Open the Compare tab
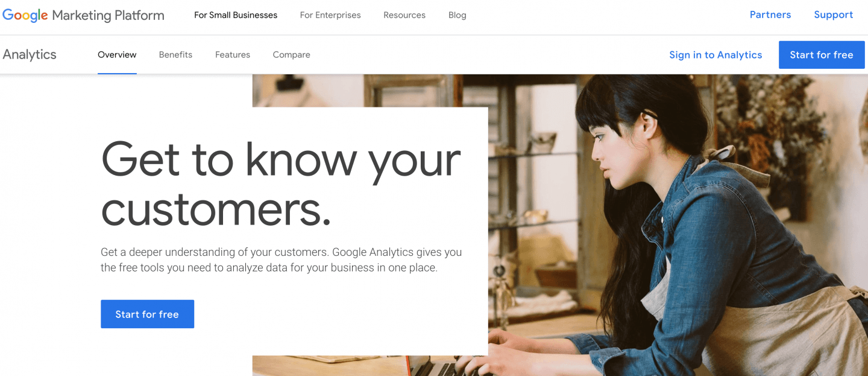868x376 pixels. coord(291,54)
